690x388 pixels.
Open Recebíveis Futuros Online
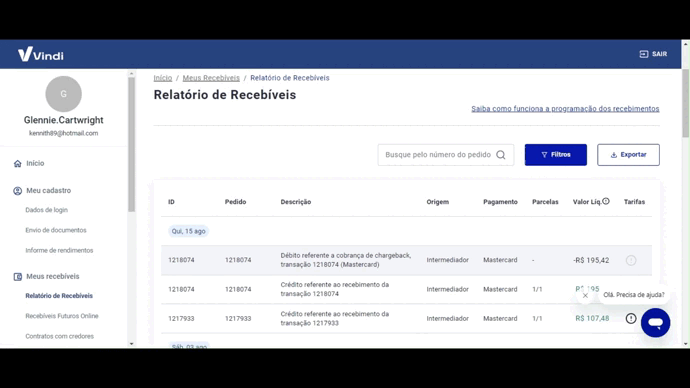(x=62, y=316)
